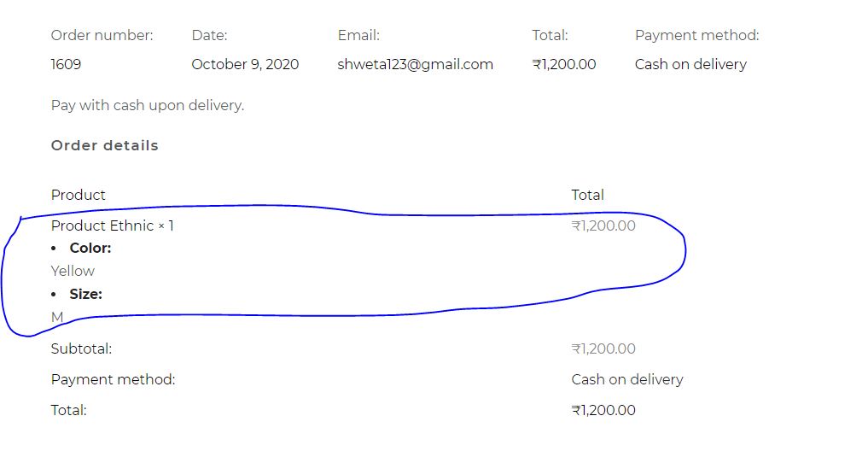868x451 pixels.
Task: Click the product price ₹1,200.00
Action: coord(603,225)
